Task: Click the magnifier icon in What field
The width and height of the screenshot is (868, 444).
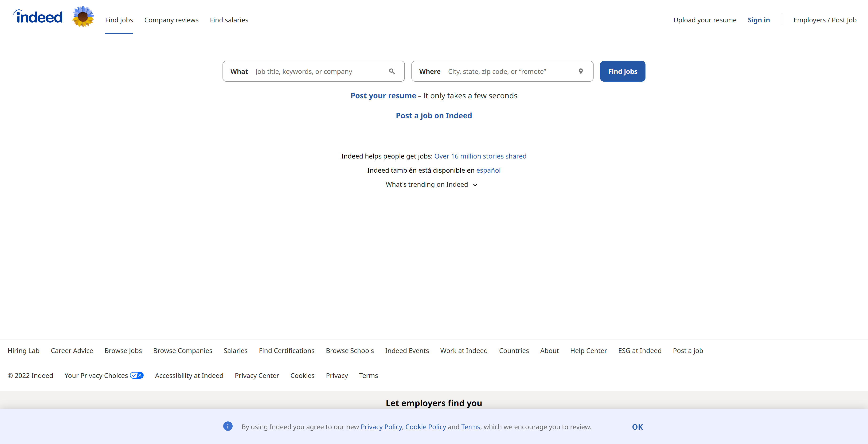Action: (x=391, y=71)
